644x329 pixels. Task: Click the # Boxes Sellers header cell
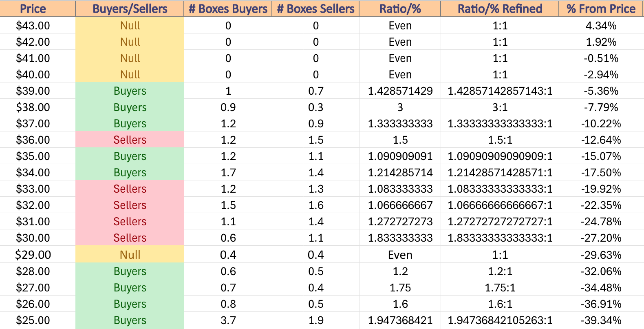315,9
